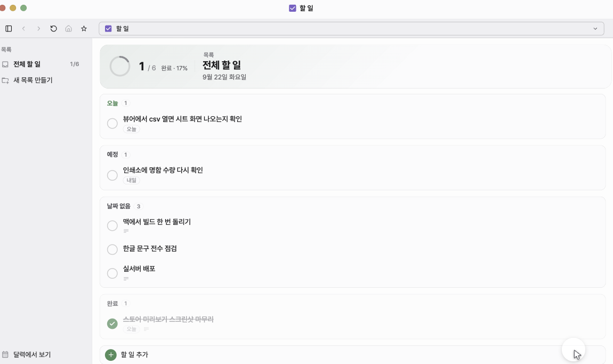Click calendar icon beside 달력에서 보기
The width and height of the screenshot is (613, 364).
5,354
